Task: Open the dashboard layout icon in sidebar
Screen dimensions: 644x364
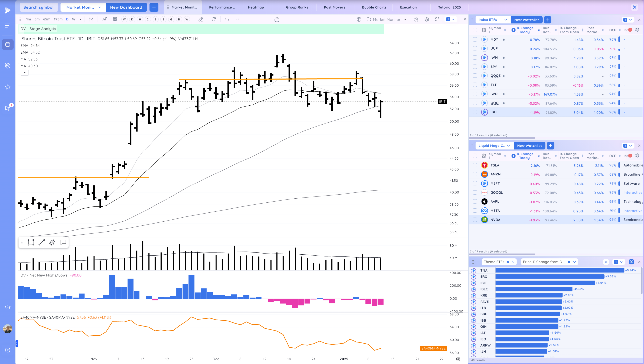Action: 8,45
